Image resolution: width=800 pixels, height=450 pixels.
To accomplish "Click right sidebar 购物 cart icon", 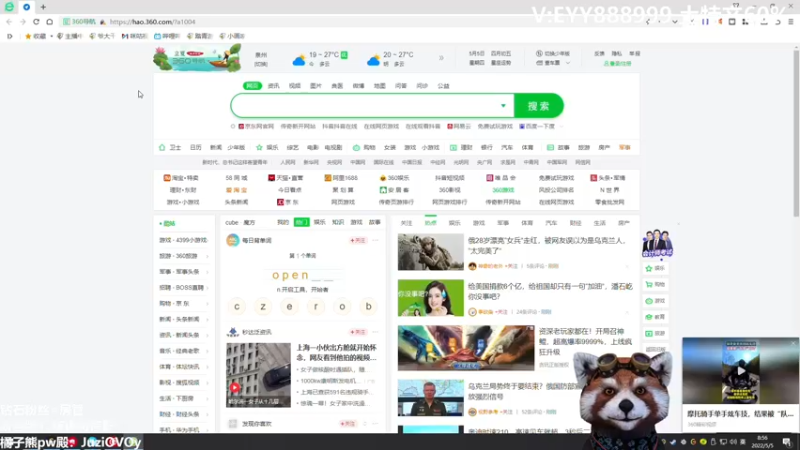I will [649, 285].
